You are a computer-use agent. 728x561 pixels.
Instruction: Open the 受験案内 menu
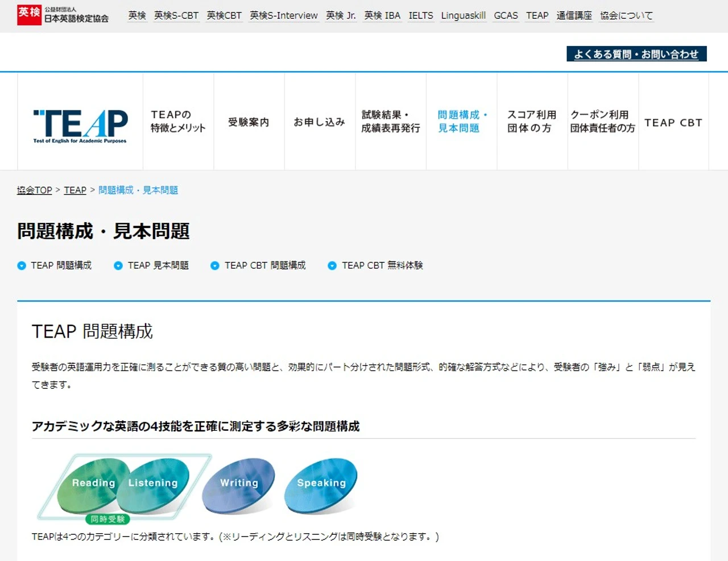[x=249, y=122]
